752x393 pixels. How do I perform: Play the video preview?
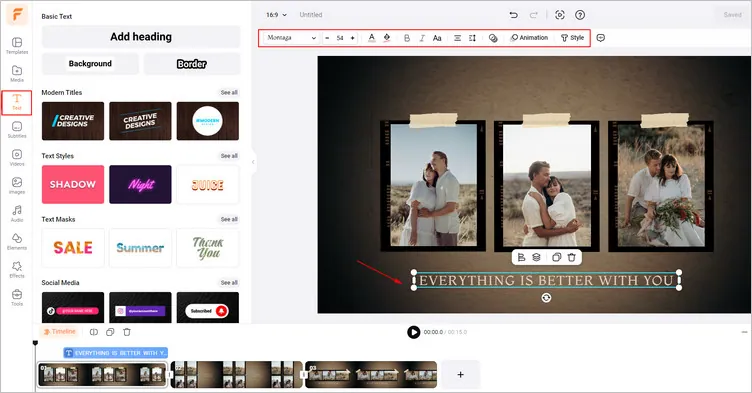click(x=413, y=332)
